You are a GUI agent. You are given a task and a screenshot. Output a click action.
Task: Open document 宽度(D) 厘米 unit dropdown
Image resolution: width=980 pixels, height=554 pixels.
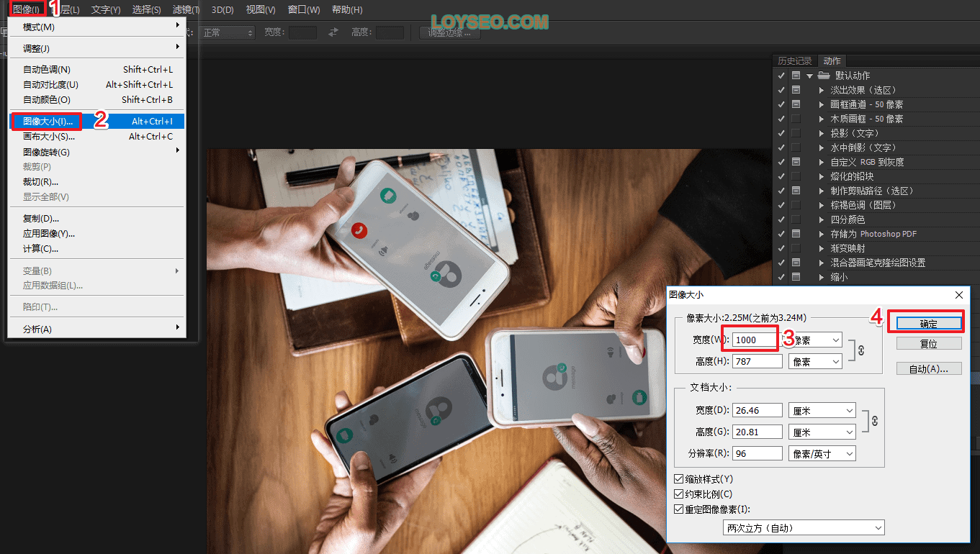[822, 410]
